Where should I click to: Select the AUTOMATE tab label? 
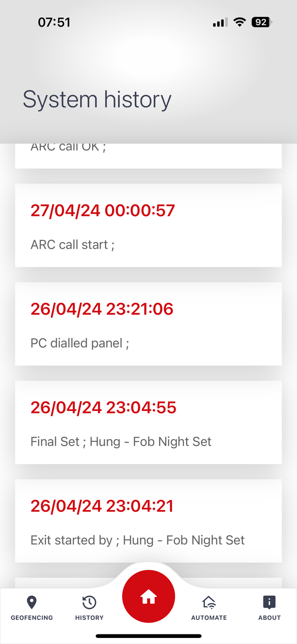click(x=209, y=618)
